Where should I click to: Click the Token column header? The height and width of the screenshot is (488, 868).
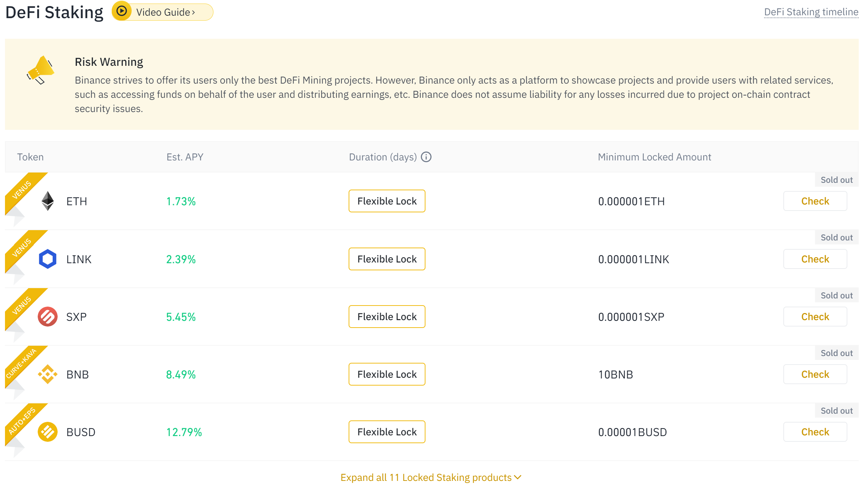coord(30,157)
